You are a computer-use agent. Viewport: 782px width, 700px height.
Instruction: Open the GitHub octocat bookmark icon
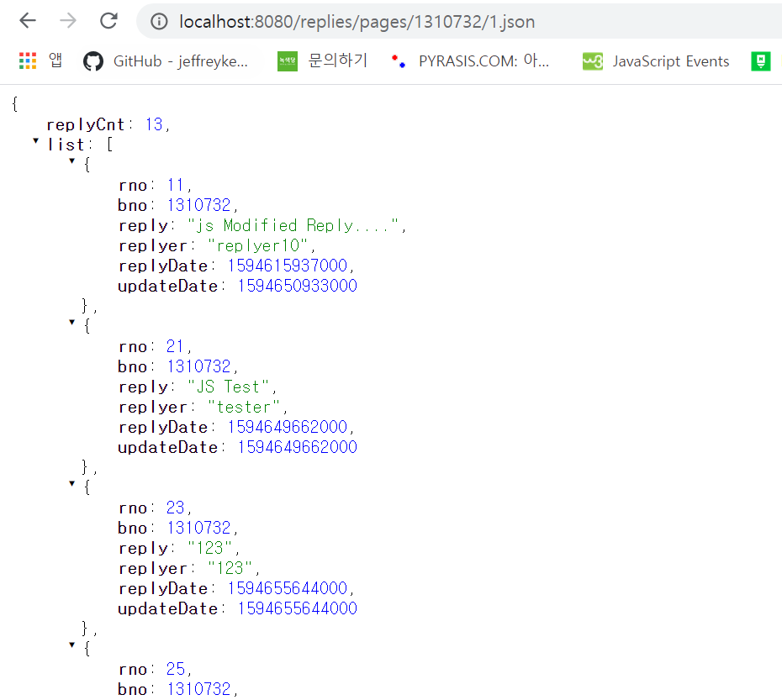[92, 61]
